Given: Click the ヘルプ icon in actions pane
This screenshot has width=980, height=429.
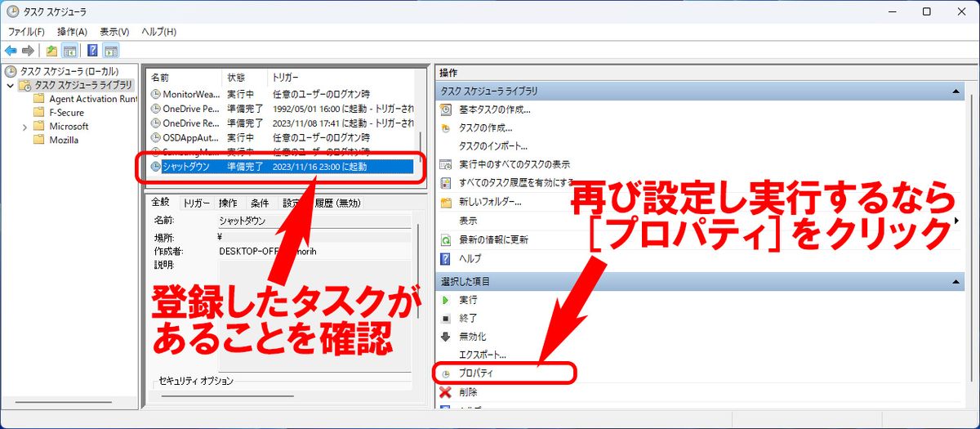Looking at the screenshot, I should (x=446, y=258).
